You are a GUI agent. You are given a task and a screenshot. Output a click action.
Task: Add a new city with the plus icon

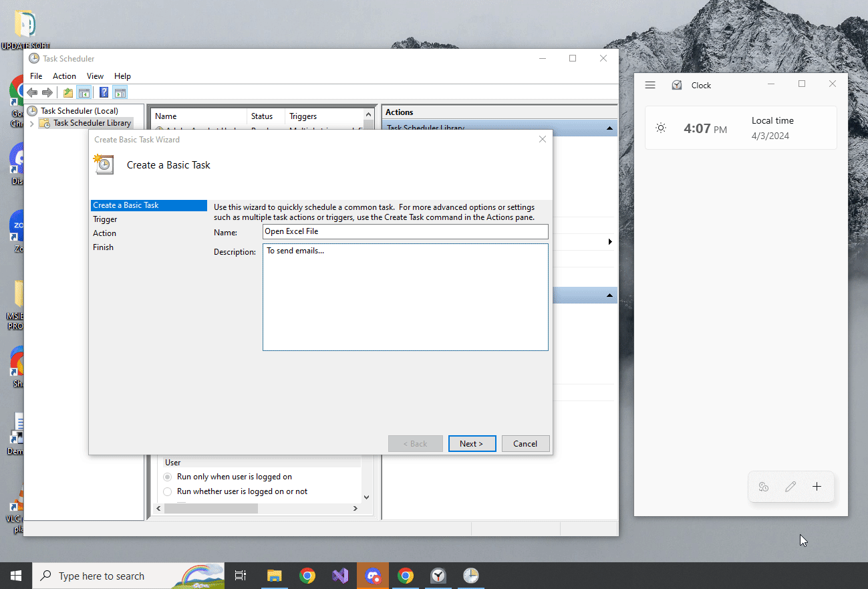tap(817, 487)
